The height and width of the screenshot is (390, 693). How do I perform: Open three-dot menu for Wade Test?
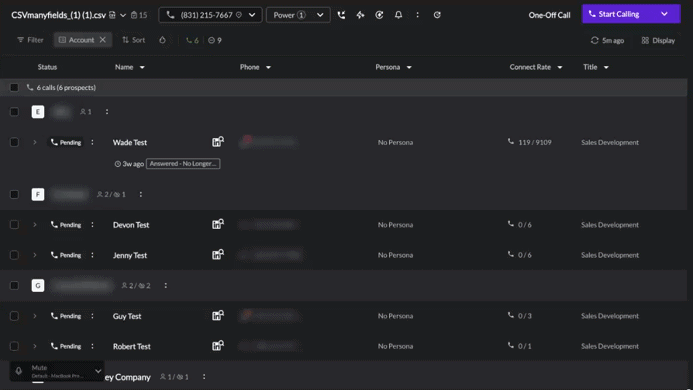click(92, 142)
